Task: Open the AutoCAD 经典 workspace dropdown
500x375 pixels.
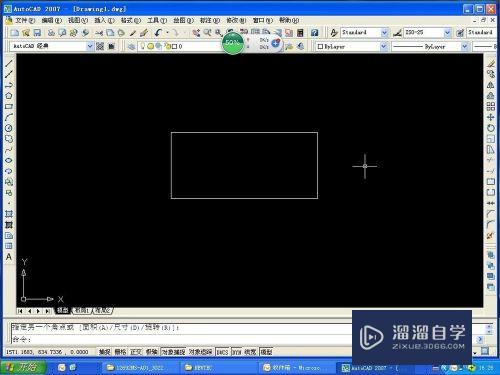Action: [89, 46]
